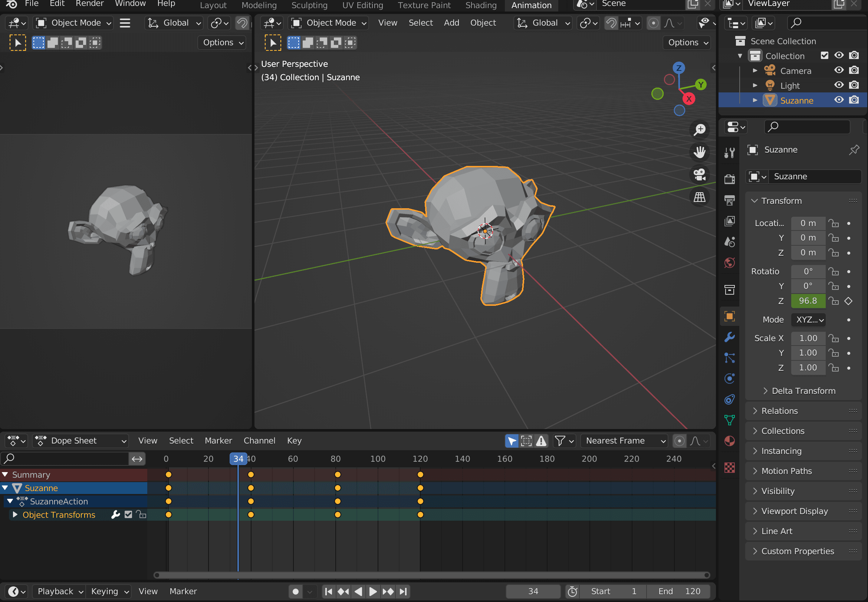Open main viewport Options popover
The image size is (868, 602).
687,43
